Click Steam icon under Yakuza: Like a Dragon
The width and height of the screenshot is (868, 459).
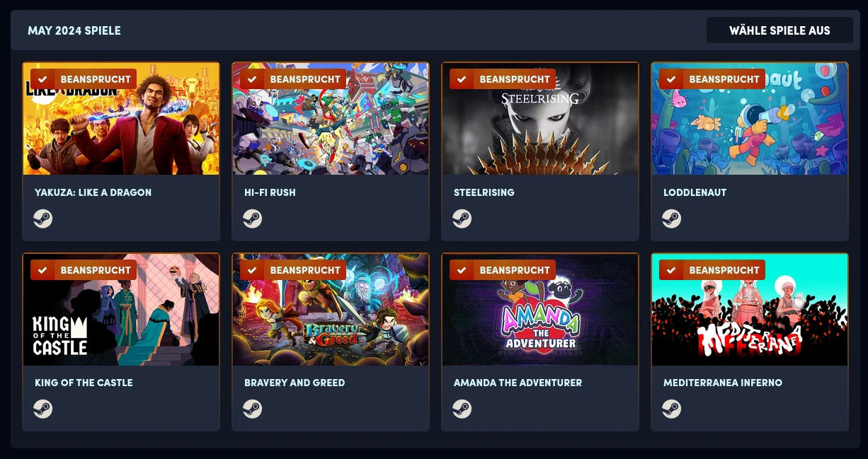(x=43, y=219)
